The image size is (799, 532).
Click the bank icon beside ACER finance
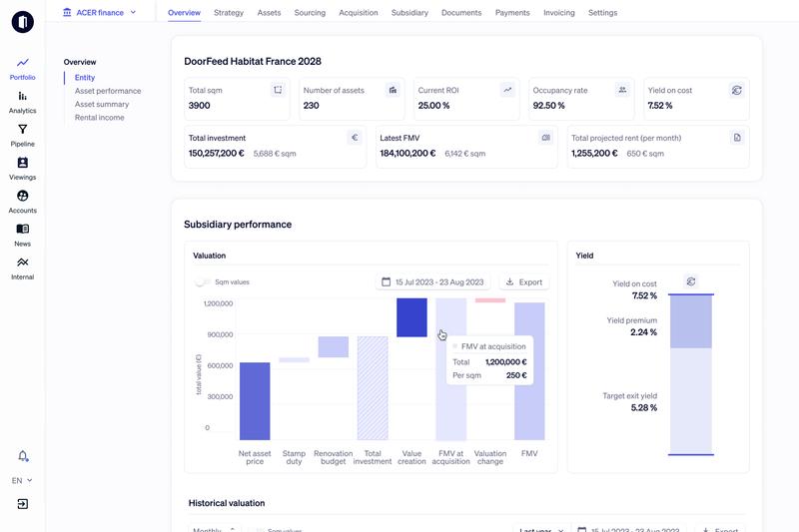[67, 12]
